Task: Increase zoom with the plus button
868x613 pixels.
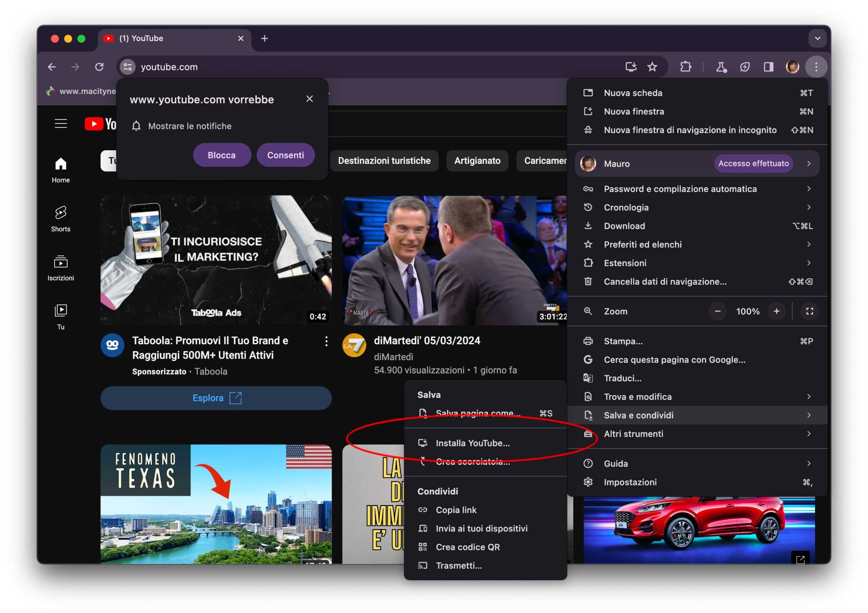Action: coord(776,311)
